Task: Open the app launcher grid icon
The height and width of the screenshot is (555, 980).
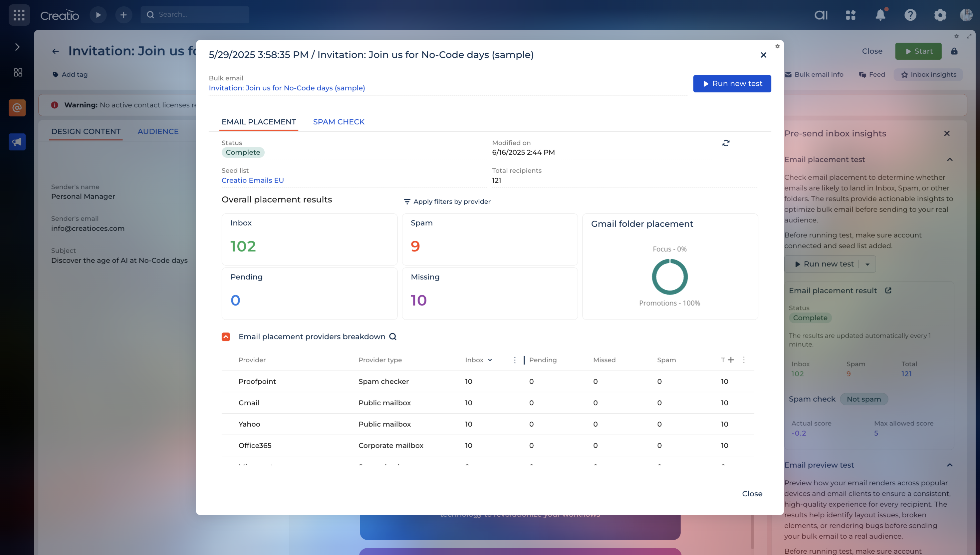Action: [x=19, y=15]
